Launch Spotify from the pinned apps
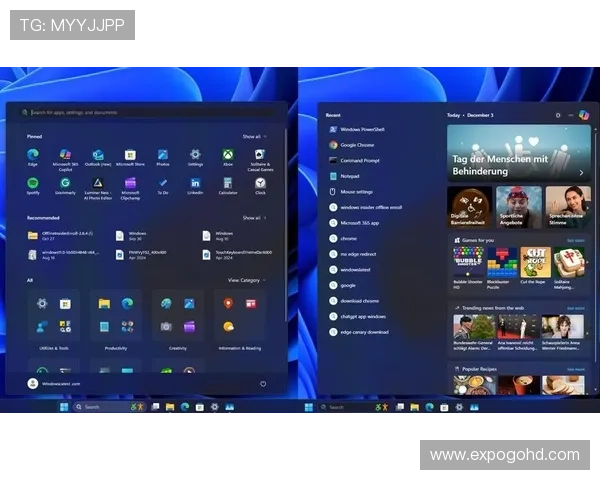Screen dimensions: 600x480 32,184
